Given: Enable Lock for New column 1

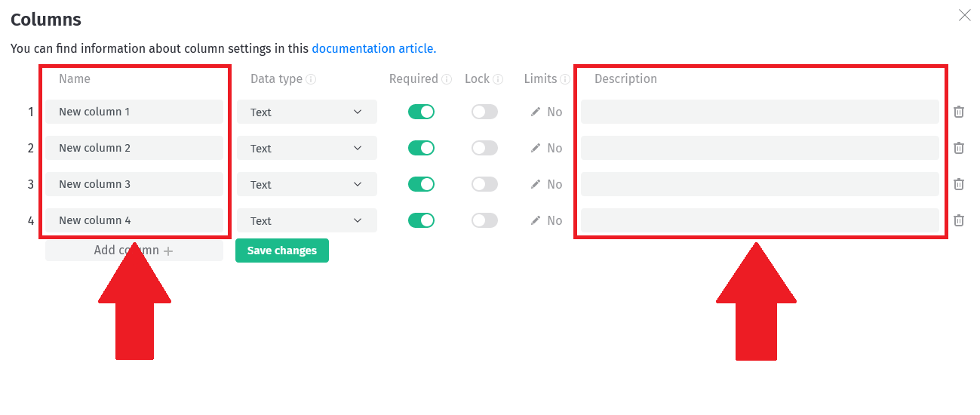Looking at the screenshot, I should (484, 112).
